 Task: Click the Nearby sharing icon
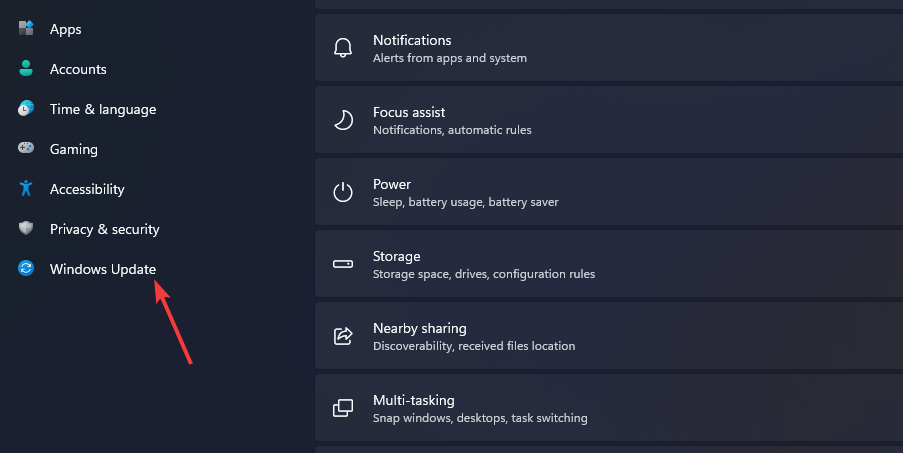point(343,336)
